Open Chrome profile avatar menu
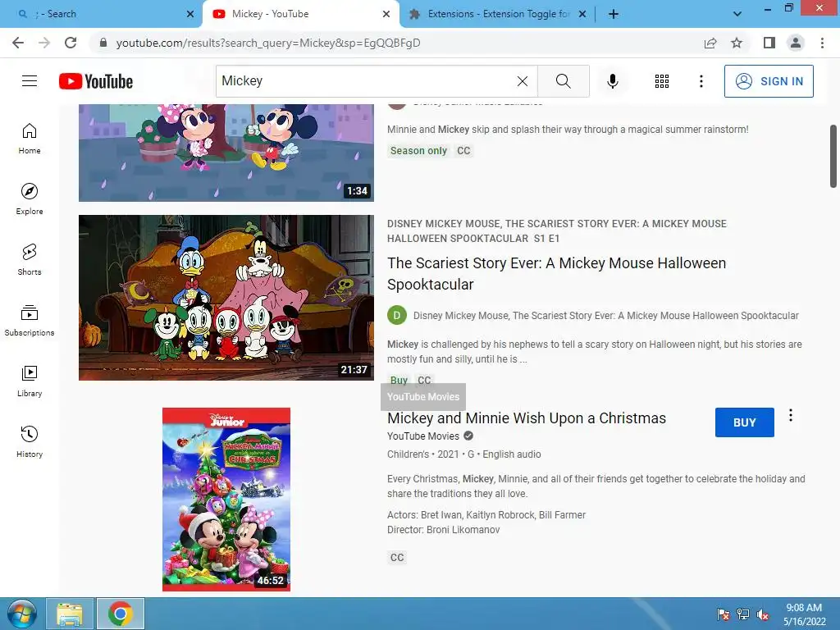 coord(796,43)
